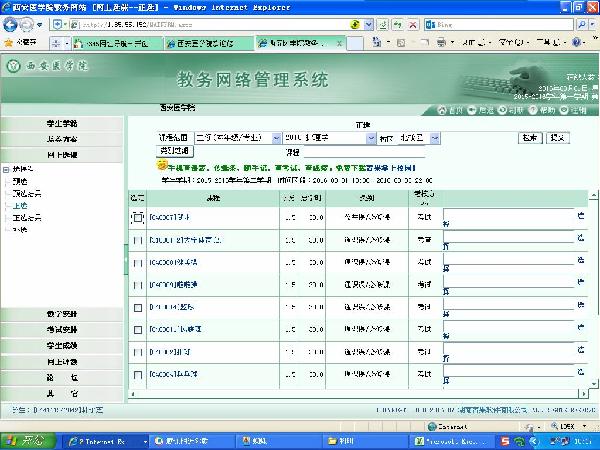Click the 帮助 help link in page header
This screenshot has height=450, width=600.
pyautogui.click(x=542, y=110)
